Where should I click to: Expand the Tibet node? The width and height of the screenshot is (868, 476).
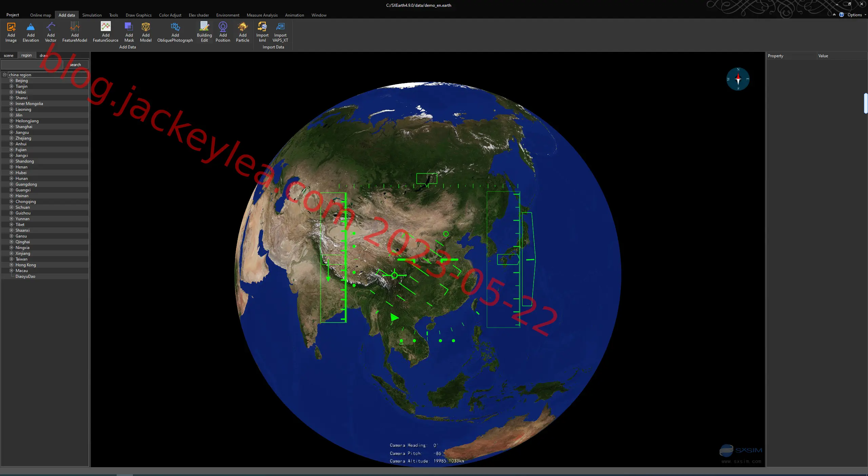click(x=11, y=224)
